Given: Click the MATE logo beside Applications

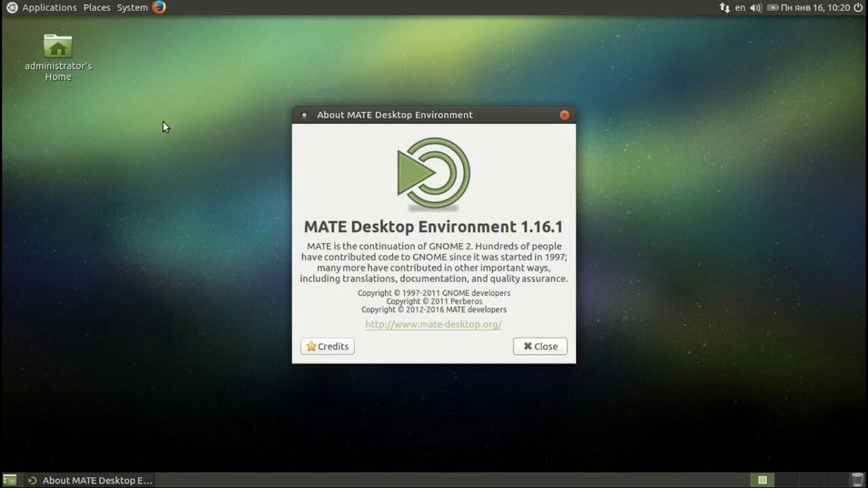Looking at the screenshot, I should point(12,7).
